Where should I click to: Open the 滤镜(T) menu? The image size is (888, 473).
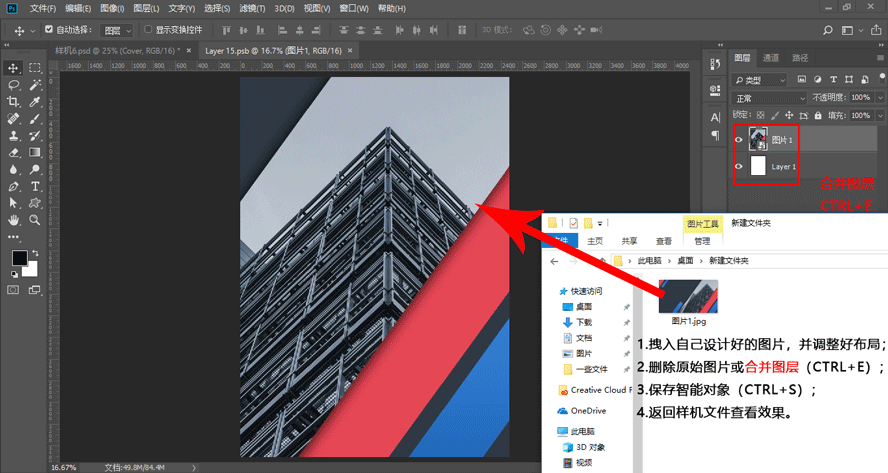tap(250, 8)
